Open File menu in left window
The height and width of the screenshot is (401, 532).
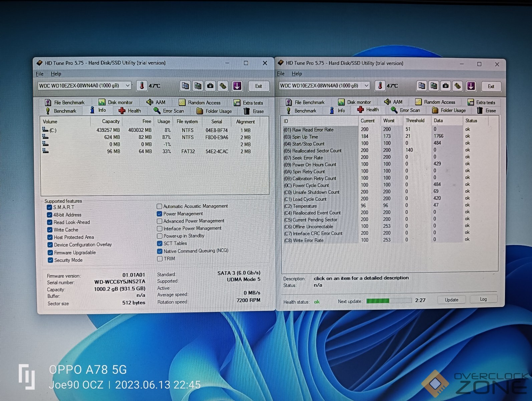coord(39,74)
